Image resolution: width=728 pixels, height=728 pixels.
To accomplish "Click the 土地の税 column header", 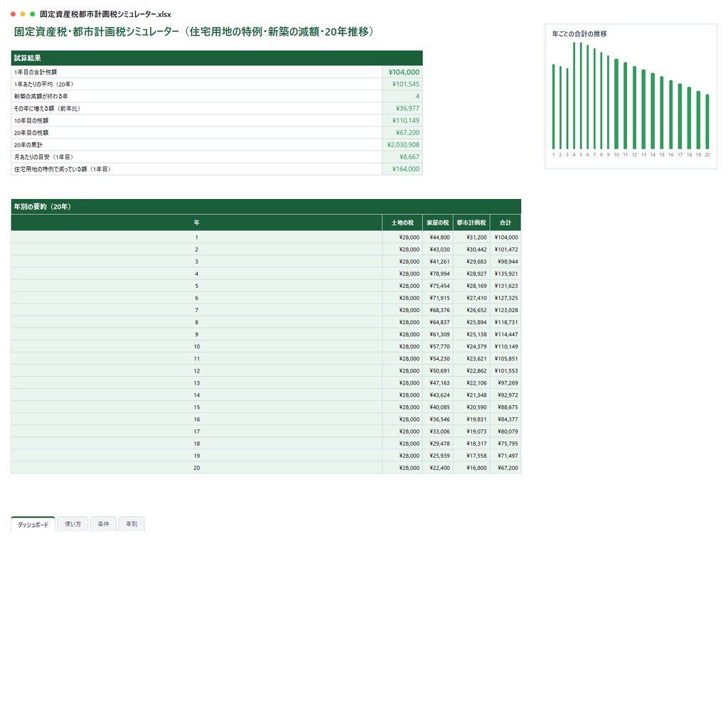I will [x=402, y=223].
